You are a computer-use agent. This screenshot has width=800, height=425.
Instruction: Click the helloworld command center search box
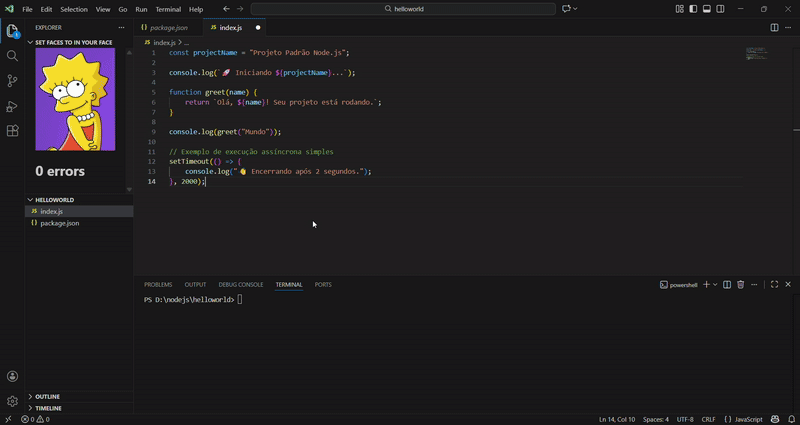pos(403,9)
